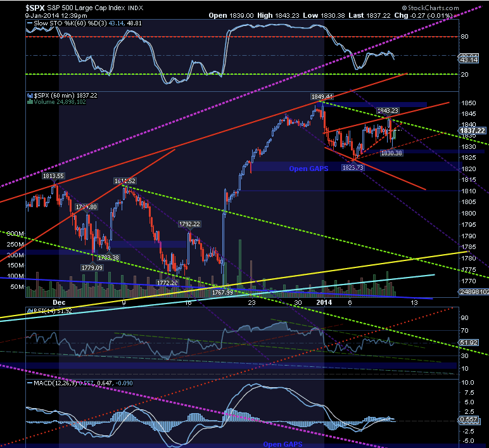This screenshot has width=489, height=448.
Task: Click the 1830.38 label beneath the last candles
Action: click(x=391, y=153)
